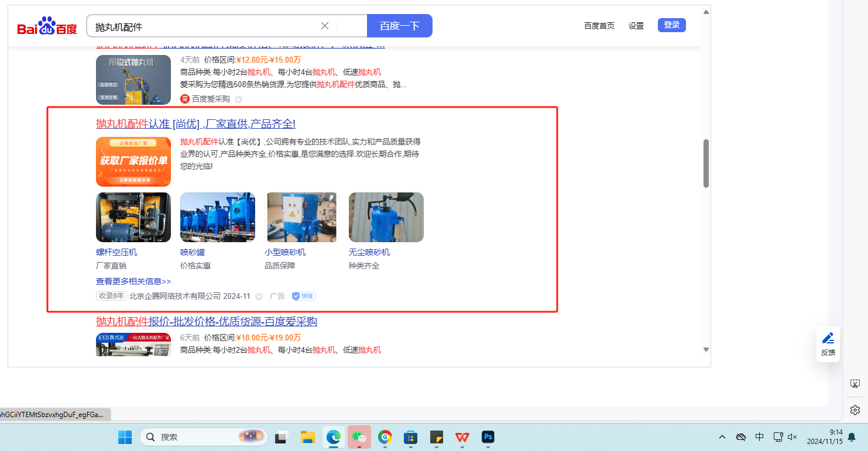Screen dimensions: 868x451
Task: Switch to Microsoft Edge on the taskbar
Action: [x=334, y=437]
